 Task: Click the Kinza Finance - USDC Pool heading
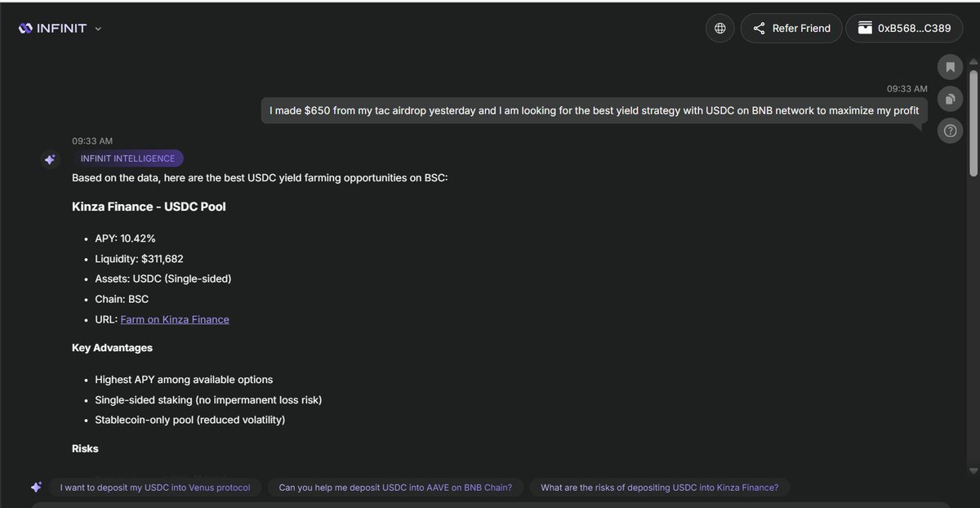click(x=149, y=207)
